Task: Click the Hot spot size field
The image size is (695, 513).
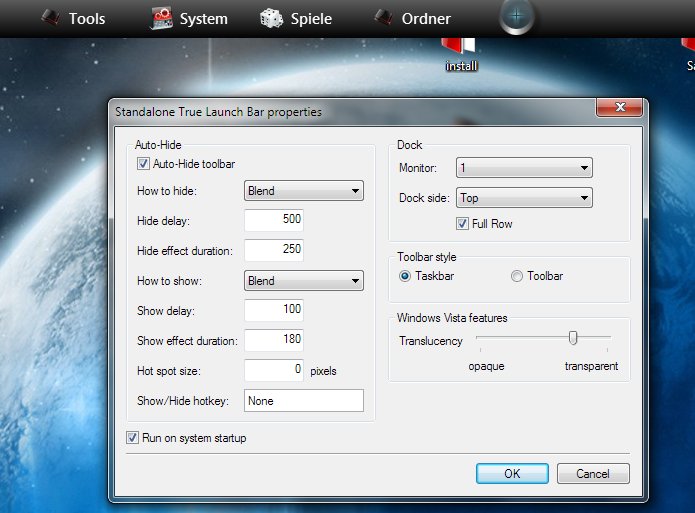Action: click(274, 370)
